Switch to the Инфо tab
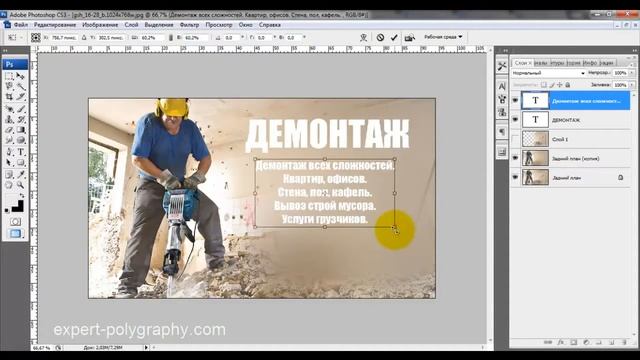The height and width of the screenshot is (360, 640). (x=589, y=63)
